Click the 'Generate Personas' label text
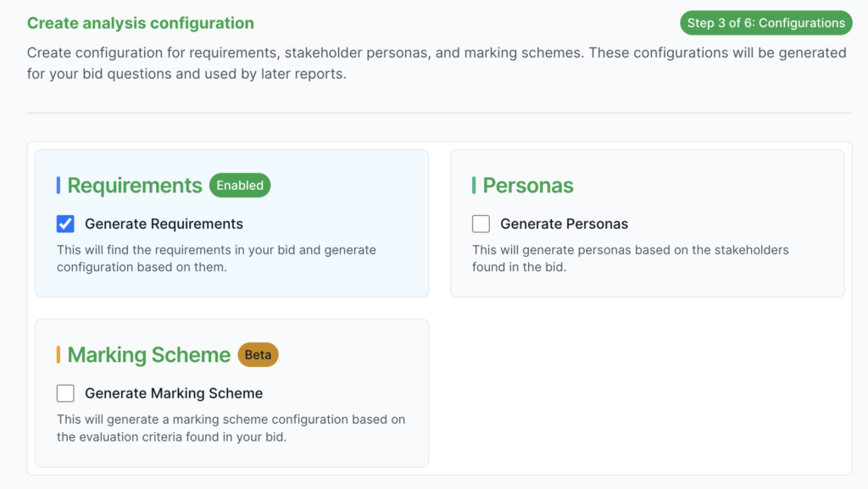 click(x=564, y=224)
